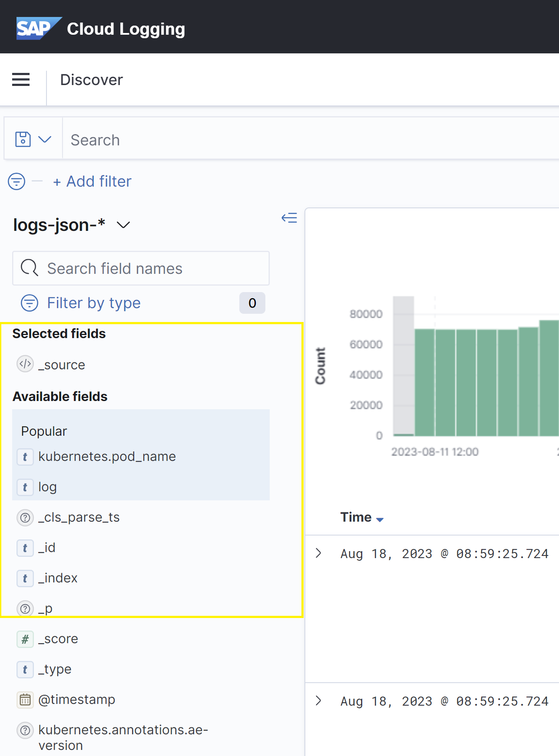This screenshot has width=559, height=756.
Task: Open the hamburger navigation menu
Action: pyautogui.click(x=21, y=79)
